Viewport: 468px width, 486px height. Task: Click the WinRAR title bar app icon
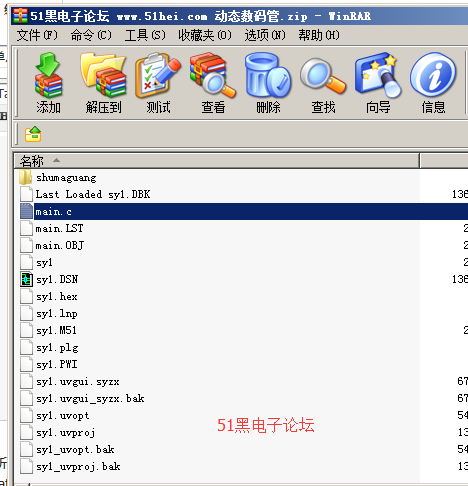click(20, 16)
